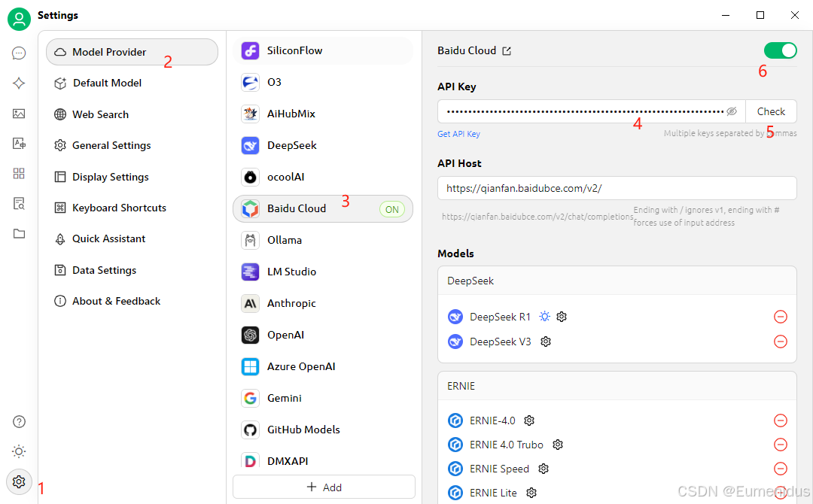This screenshot has width=813, height=504.
Task: Select SiliconFlow provider
Action: tap(323, 50)
